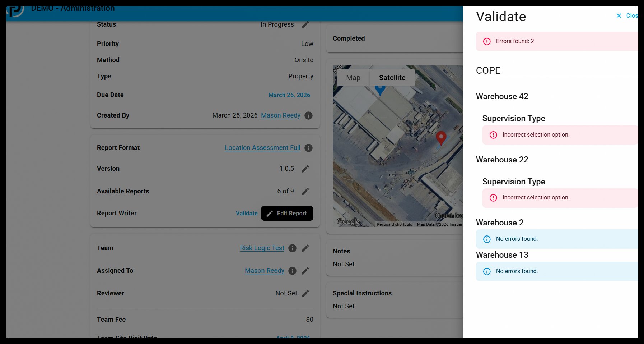Edit Available Reports pencil icon

(x=305, y=191)
